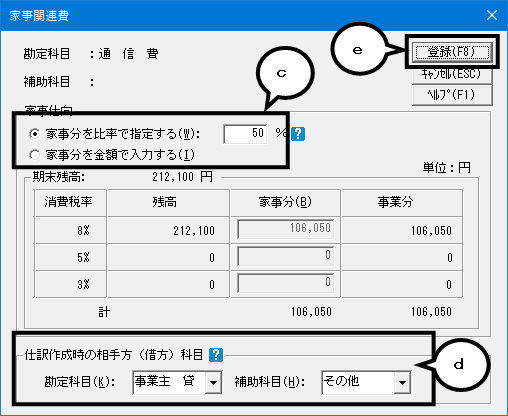Viewport: 508px width, 416px height.
Task: Click the 登録(F8) button
Action: 452,52
